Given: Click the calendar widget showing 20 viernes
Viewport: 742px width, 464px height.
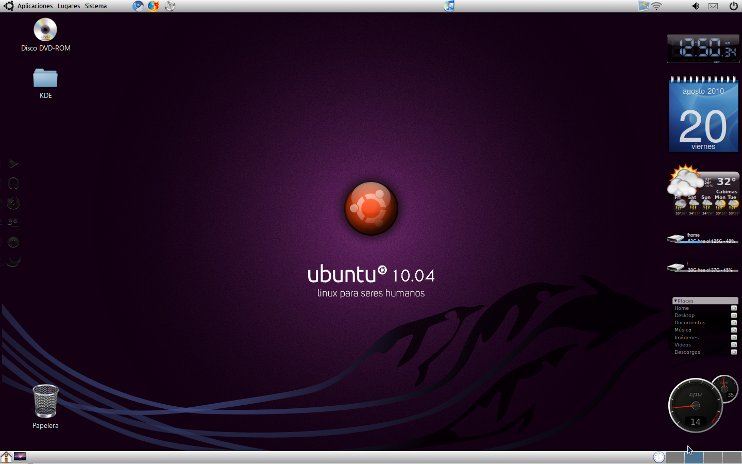Looking at the screenshot, I should click(703, 114).
